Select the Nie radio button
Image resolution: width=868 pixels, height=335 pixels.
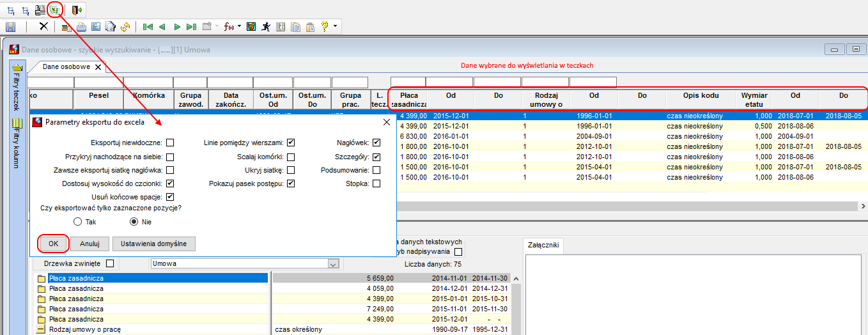[x=134, y=222]
